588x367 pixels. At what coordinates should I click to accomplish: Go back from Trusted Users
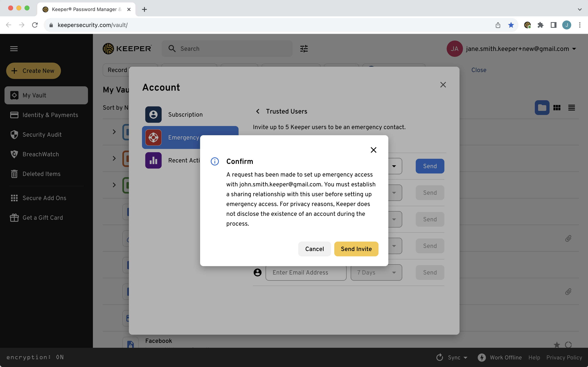point(258,111)
